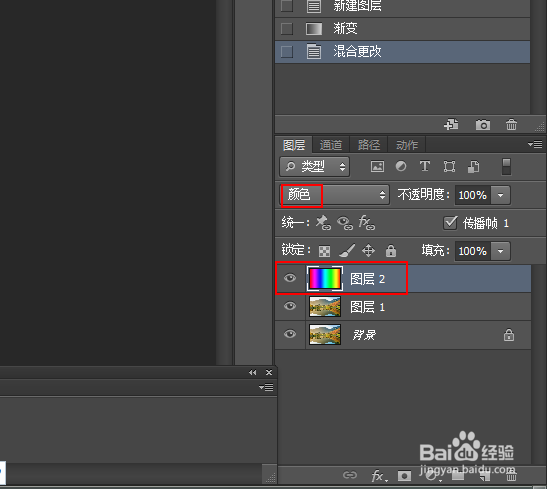
Task: Lock position move icon
Action: 368,250
